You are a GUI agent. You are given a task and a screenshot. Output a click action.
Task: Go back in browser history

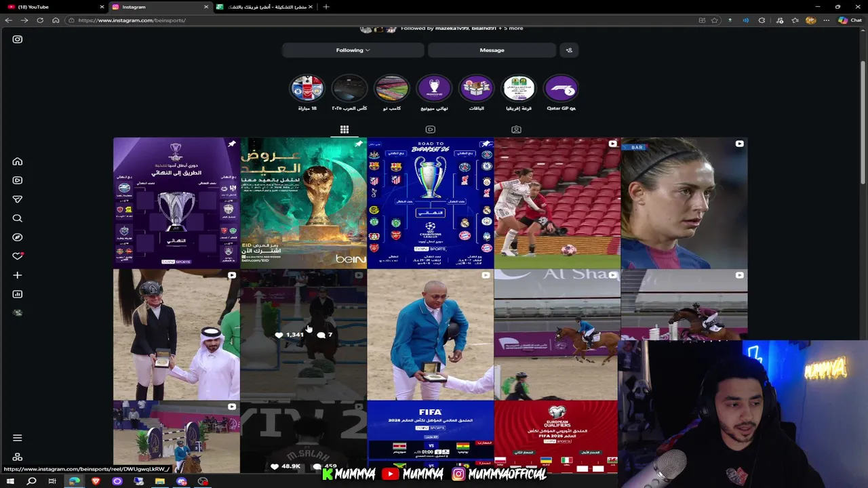click(x=9, y=20)
